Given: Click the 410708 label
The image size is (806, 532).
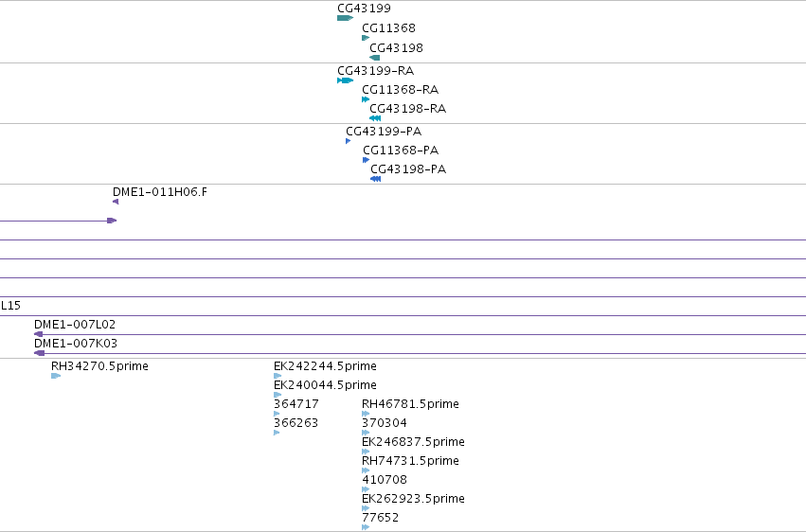Looking at the screenshot, I should (x=385, y=480).
